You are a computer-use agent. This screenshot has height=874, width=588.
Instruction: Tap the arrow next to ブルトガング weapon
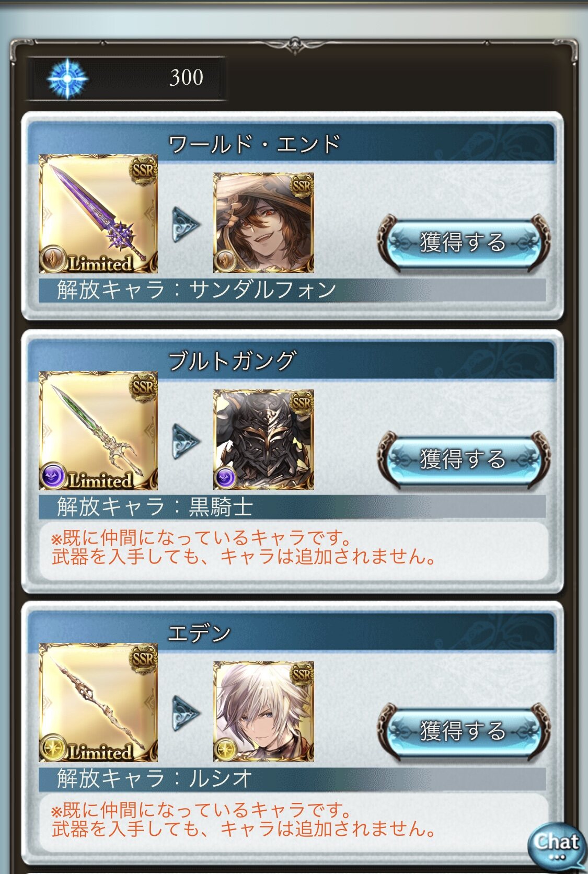coord(186,442)
